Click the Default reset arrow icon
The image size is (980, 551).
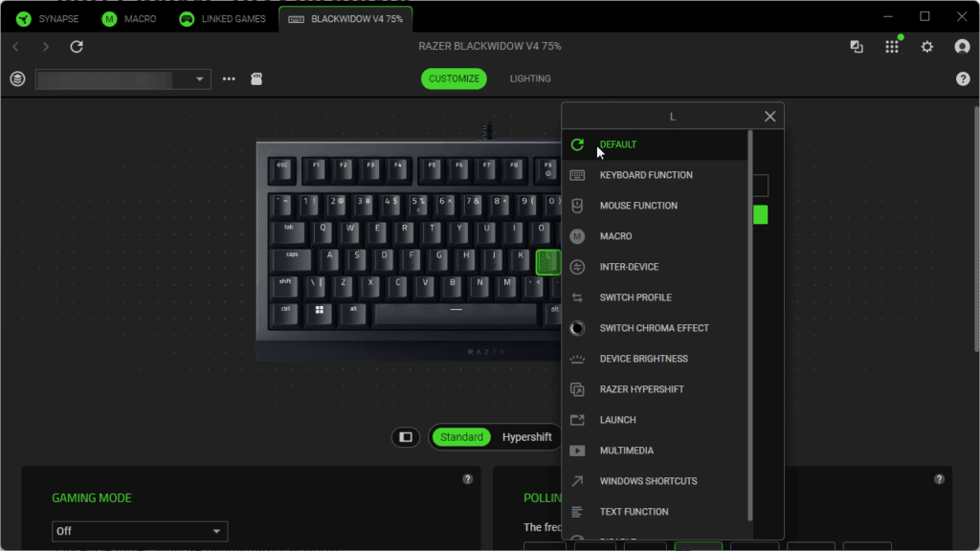[577, 144]
